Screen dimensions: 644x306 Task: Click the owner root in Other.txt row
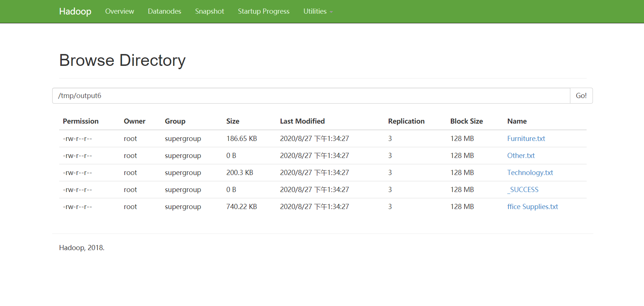130,156
